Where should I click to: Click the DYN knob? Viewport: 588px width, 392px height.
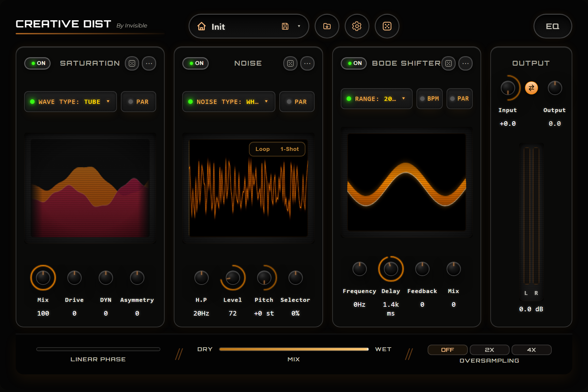(x=106, y=278)
